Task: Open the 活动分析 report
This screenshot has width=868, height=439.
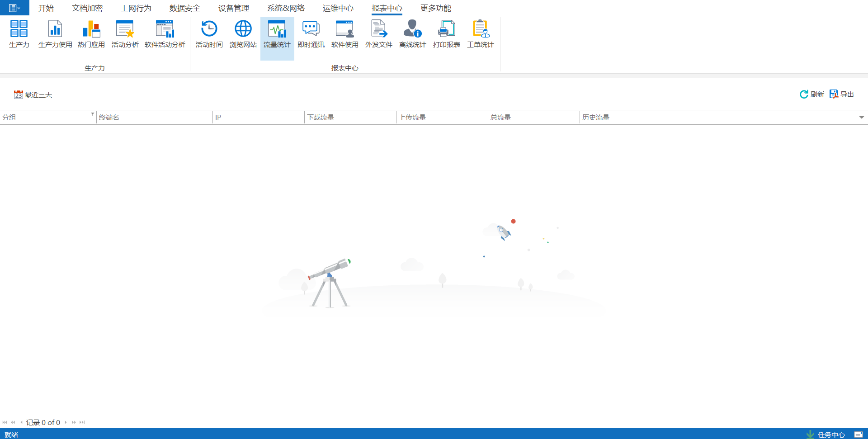Action: 125,34
